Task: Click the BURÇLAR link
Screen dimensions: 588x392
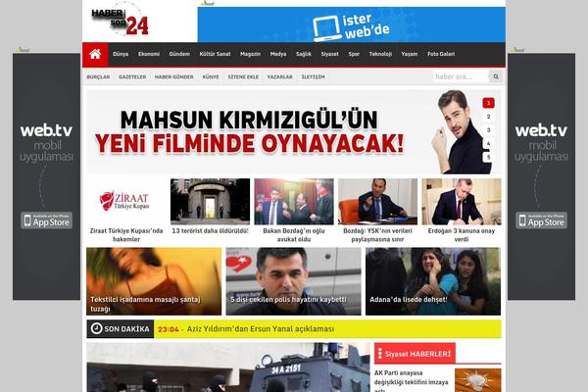Action: click(x=98, y=76)
